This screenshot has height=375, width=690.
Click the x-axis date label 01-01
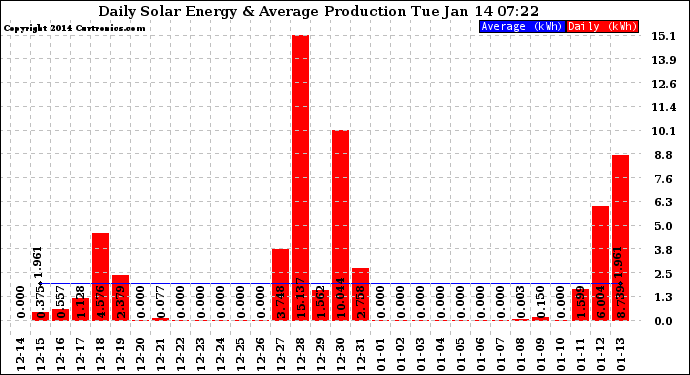pos(381,355)
